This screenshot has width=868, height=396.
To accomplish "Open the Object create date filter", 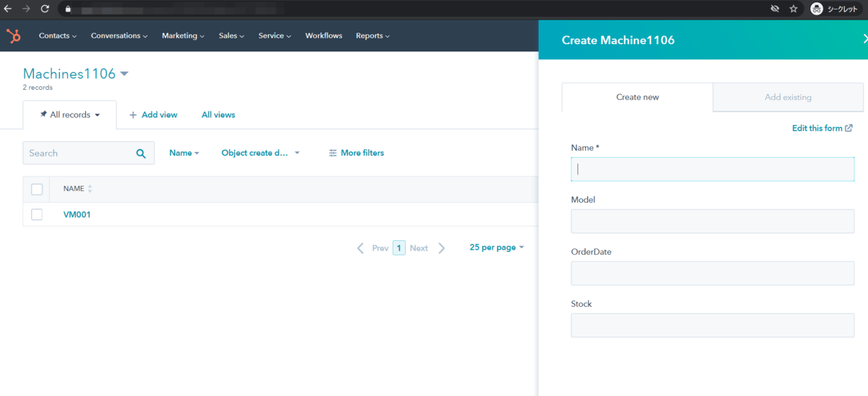I will pos(260,153).
